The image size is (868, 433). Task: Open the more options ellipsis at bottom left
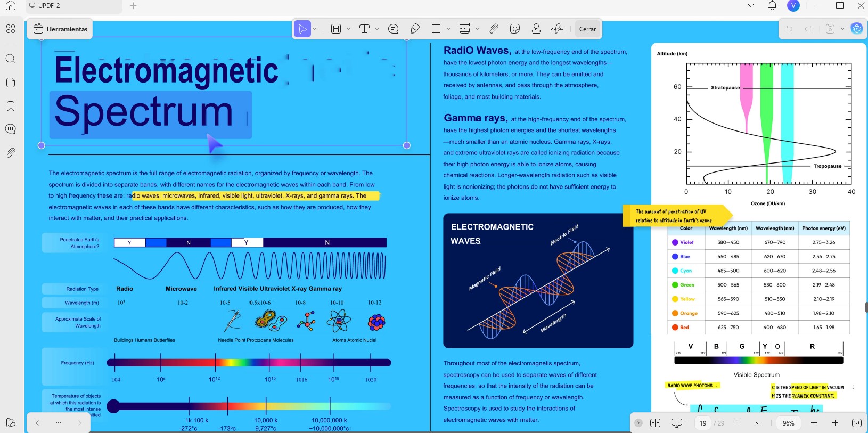[59, 423]
